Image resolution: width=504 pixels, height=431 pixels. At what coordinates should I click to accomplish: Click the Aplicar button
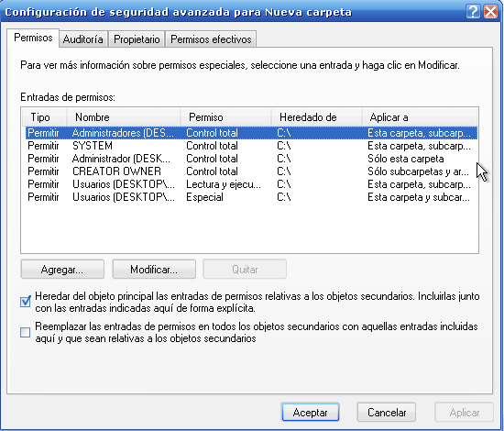click(465, 413)
